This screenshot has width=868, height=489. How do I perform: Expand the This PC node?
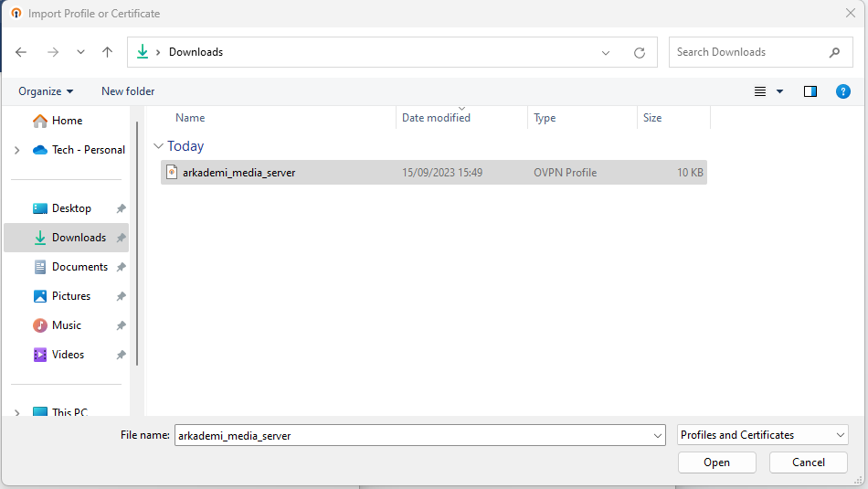(x=16, y=412)
